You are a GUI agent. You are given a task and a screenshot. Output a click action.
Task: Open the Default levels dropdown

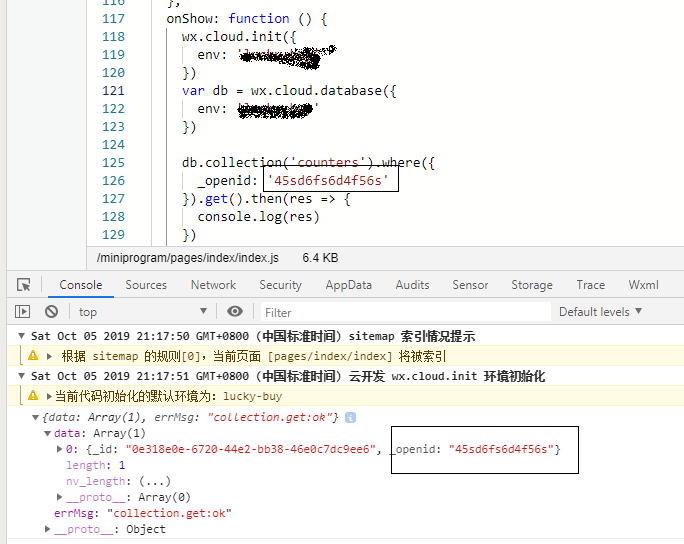click(600, 311)
